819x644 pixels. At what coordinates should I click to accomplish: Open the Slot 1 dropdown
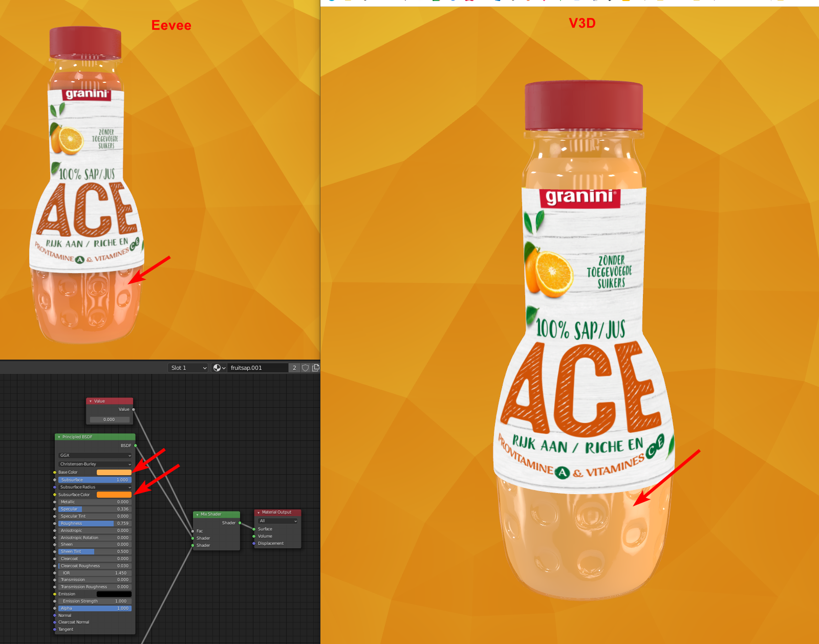[188, 368]
